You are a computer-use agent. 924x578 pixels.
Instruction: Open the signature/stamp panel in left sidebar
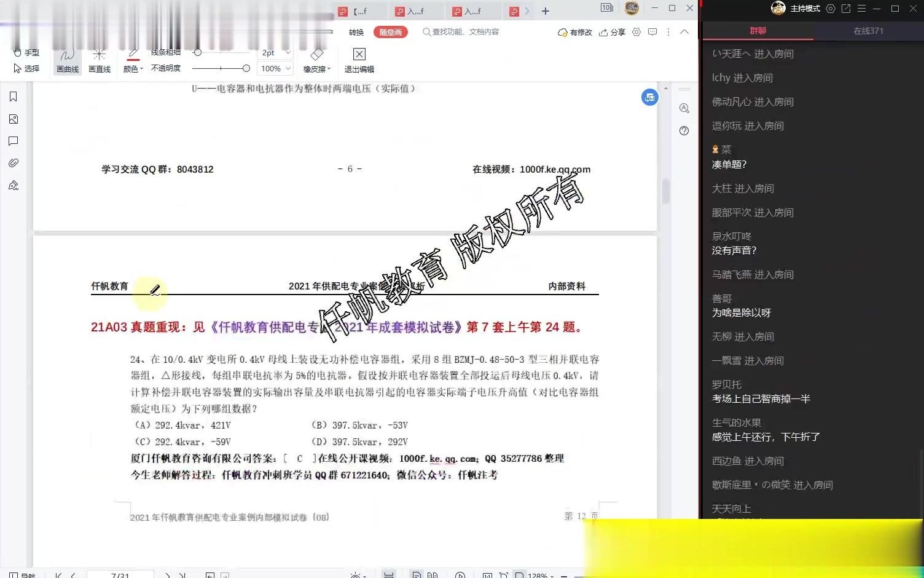click(13, 185)
